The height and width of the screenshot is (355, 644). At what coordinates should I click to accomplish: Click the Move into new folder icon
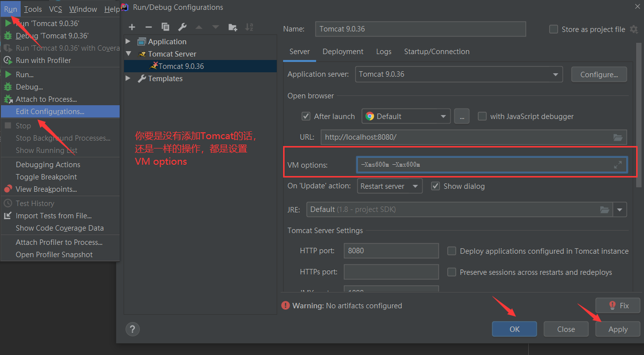(x=233, y=27)
